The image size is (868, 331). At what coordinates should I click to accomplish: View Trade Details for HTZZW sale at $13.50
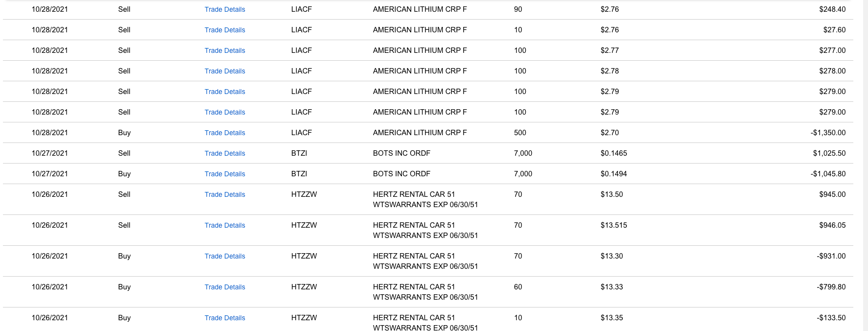click(225, 194)
